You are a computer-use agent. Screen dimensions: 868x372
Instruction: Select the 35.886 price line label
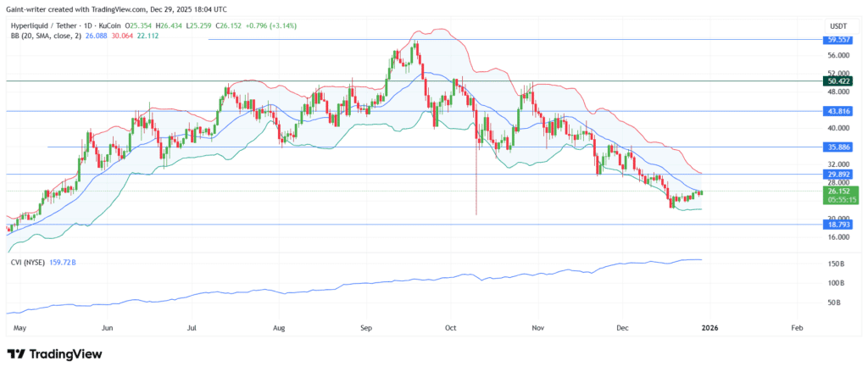click(x=839, y=147)
